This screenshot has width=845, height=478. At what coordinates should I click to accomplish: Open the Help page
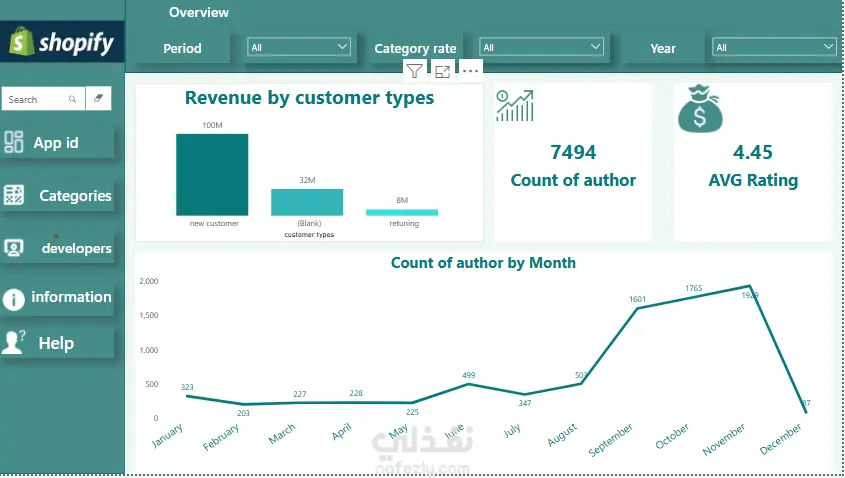[57, 343]
